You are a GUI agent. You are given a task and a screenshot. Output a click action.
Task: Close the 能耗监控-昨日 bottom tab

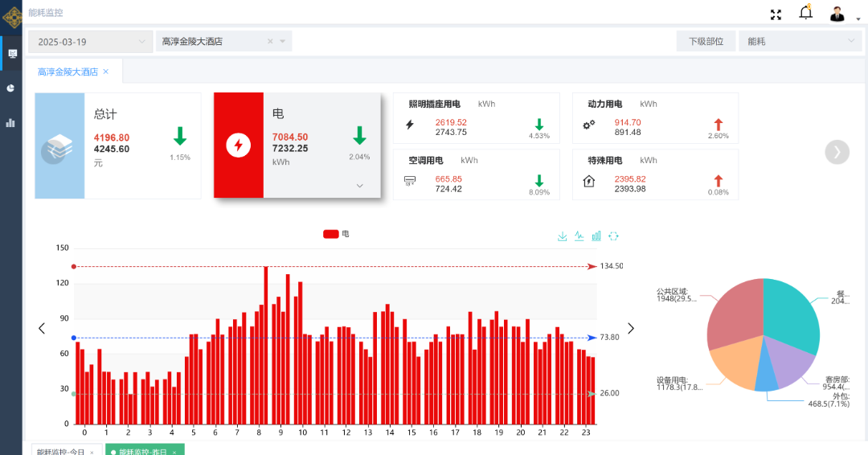174,453
